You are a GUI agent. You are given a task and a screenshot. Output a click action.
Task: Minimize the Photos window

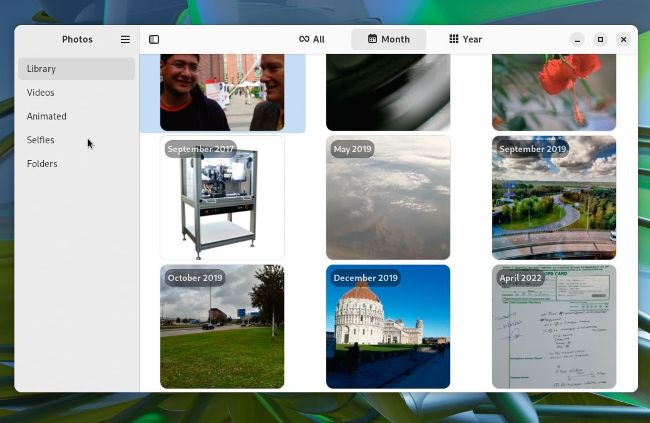click(x=577, y=39)
